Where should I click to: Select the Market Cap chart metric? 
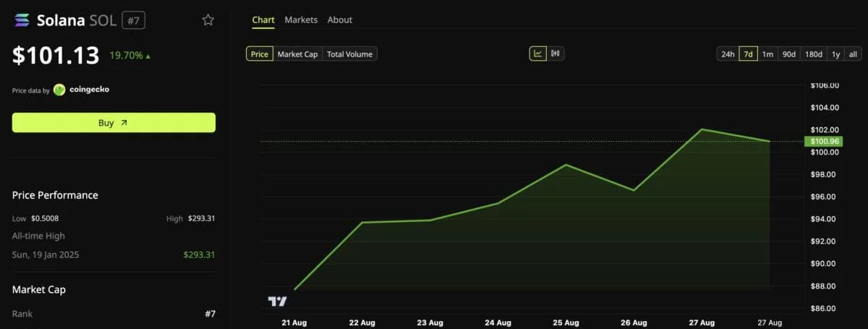(297, 54)
